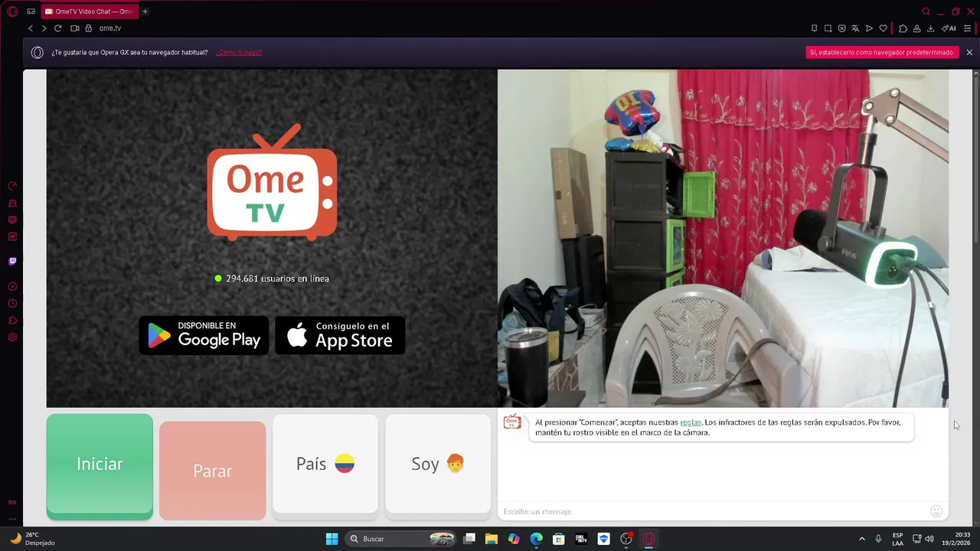Click the Iniciar button
Viewport: 980px width, 551px height.
(100, 466)
